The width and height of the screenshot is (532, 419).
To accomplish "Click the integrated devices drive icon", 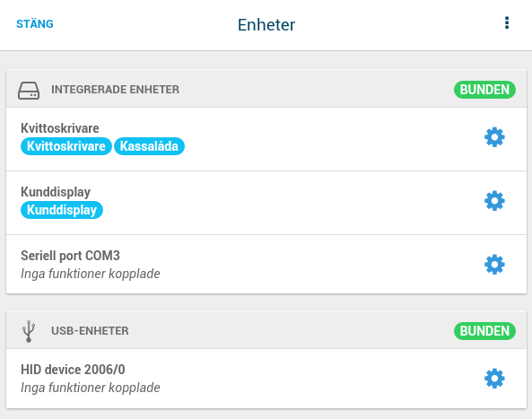I will point(29,91).
